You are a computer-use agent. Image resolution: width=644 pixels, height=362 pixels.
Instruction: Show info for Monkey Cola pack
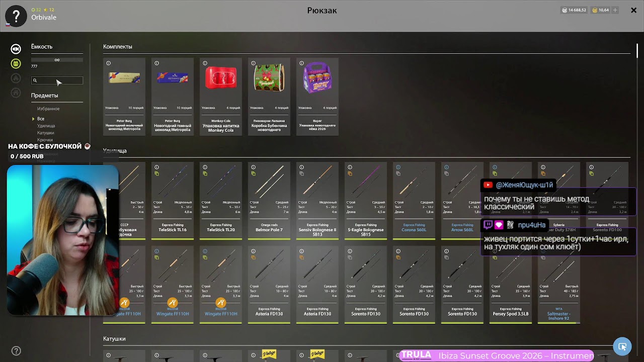pyautogui.click(x=205, y=63)
